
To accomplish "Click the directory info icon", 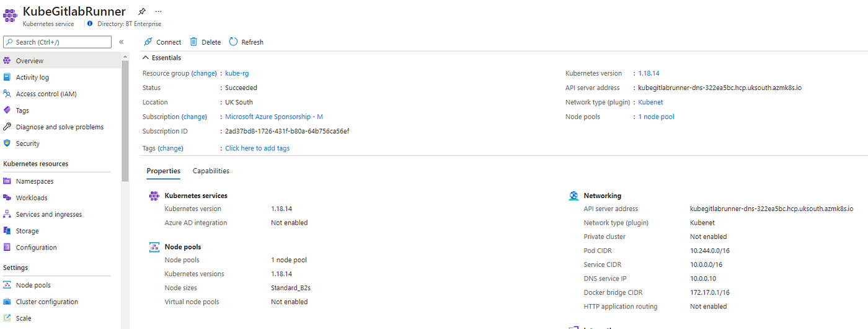I will (90, 24).
